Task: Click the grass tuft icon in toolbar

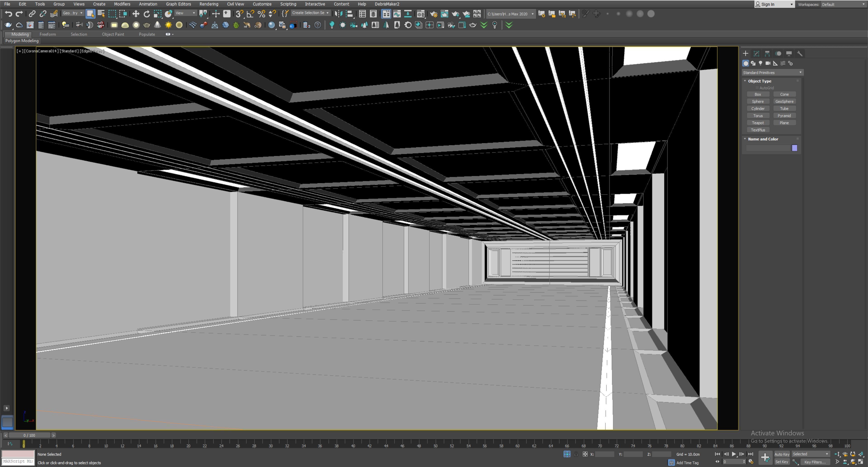Action: [x=236, y=25]
